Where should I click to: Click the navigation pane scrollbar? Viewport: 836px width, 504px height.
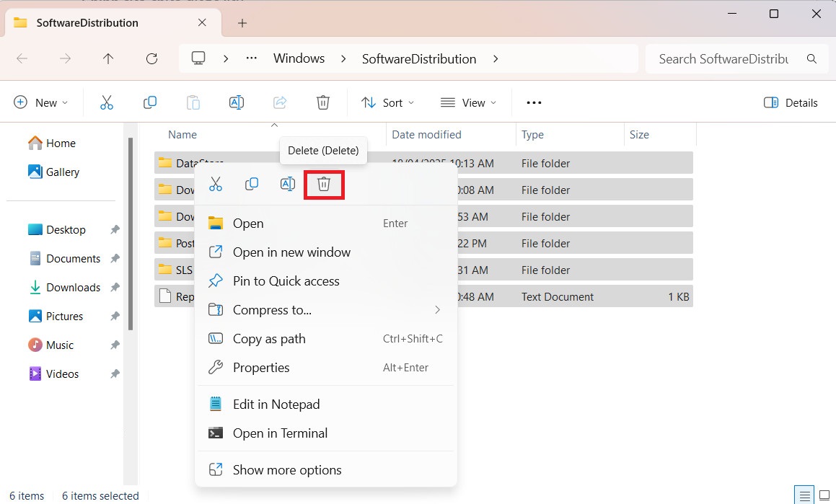click(130, 234)
